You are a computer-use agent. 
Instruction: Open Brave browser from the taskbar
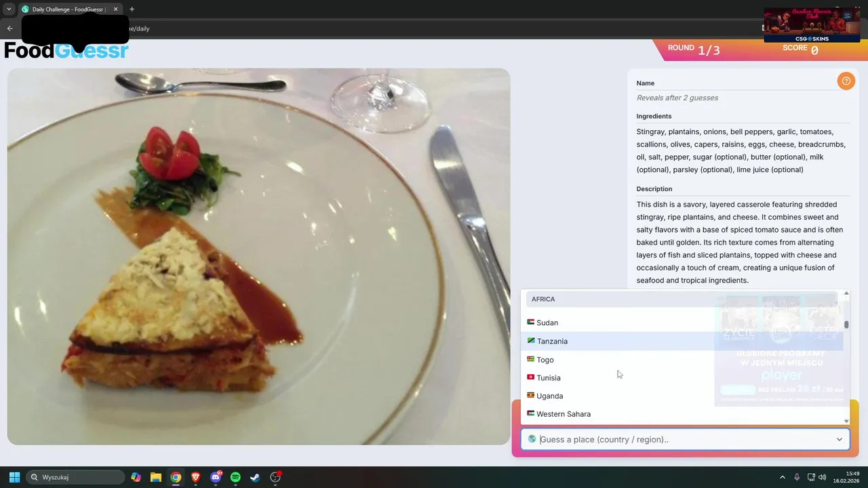click(x=195, y=477)
